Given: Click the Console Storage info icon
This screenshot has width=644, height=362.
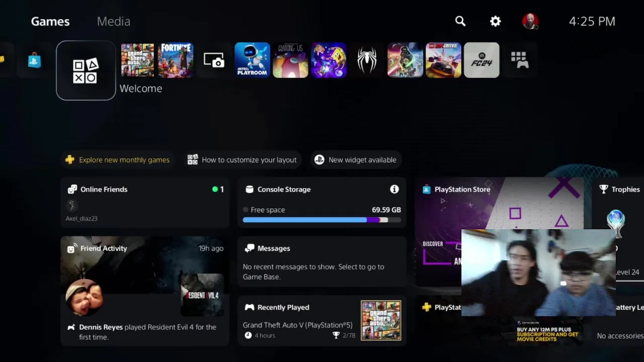Looking at the screenshot, I should 394,189.
